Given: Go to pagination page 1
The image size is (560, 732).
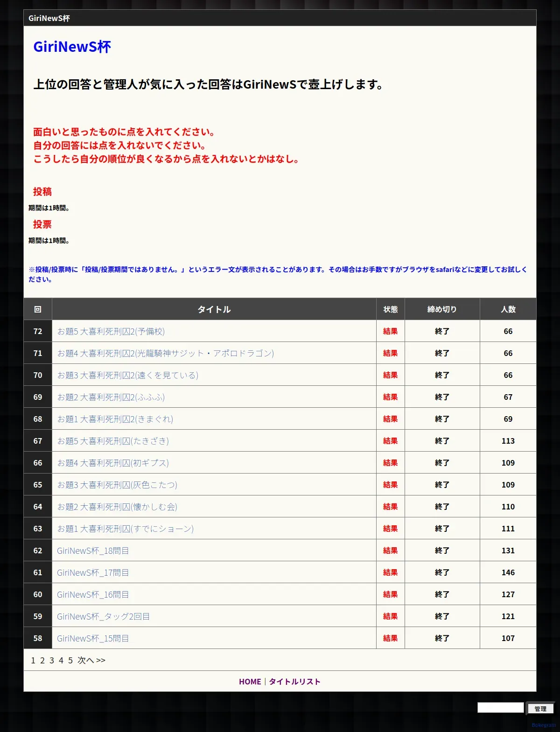Looking at the screenshot, I should pos(33,661).
